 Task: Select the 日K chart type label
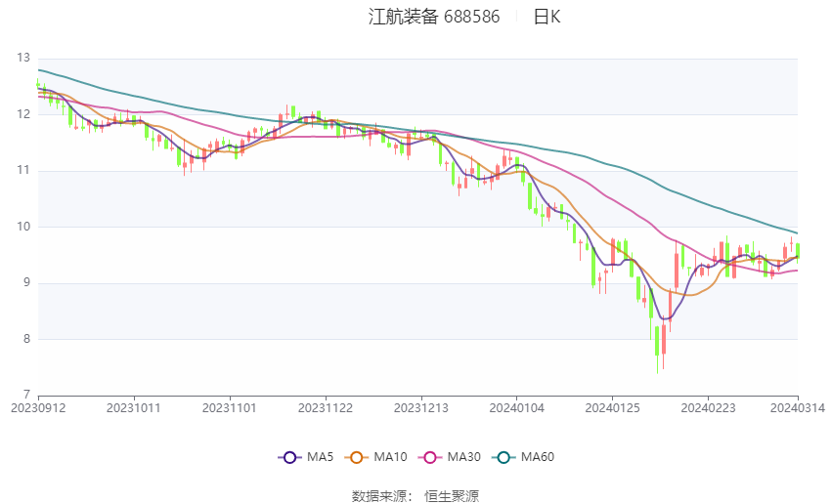(547, 17)
